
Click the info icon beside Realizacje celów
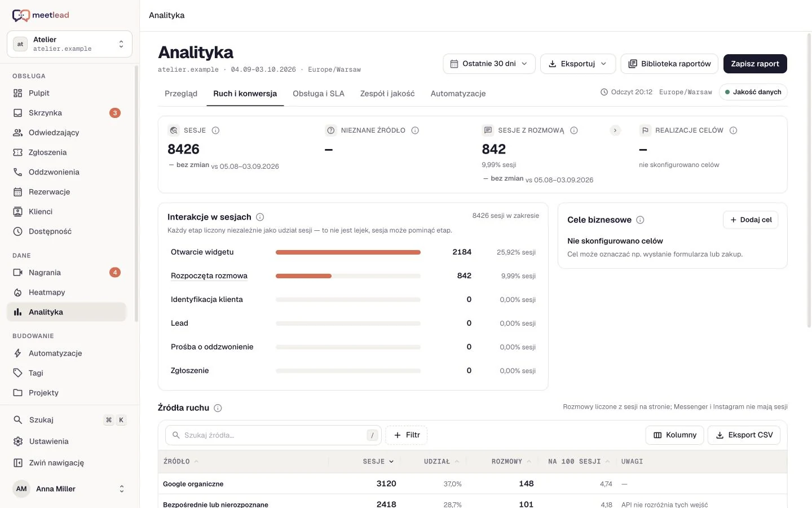pyautogui.click(x=733, y=130)
